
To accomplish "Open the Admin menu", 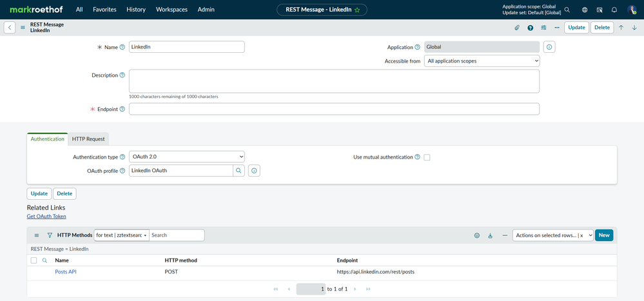I will pyautogui.click(x=206, y=10).
